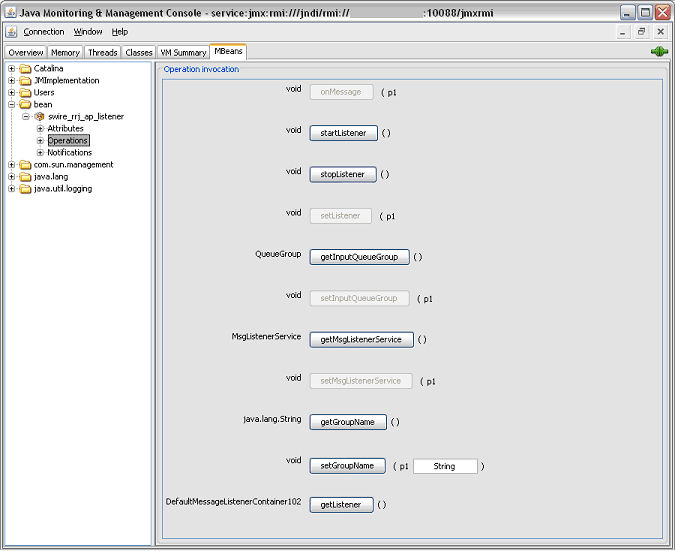The width and height of the screenshot is (675, 551).
Task: Collapse the bean tree node
Action: pyautogui.click(x=12, y=105)
